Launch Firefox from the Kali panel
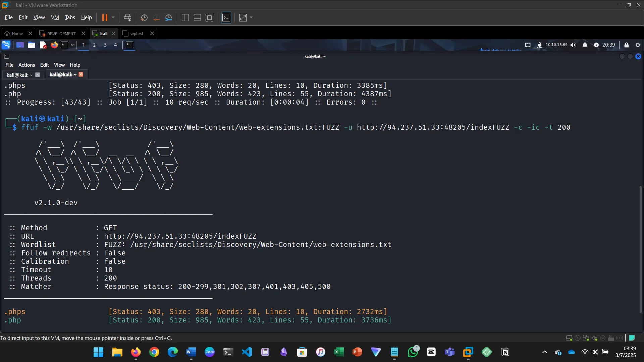Image resolution: width=644 pixels, height=362 pixels. pos(54,45)
